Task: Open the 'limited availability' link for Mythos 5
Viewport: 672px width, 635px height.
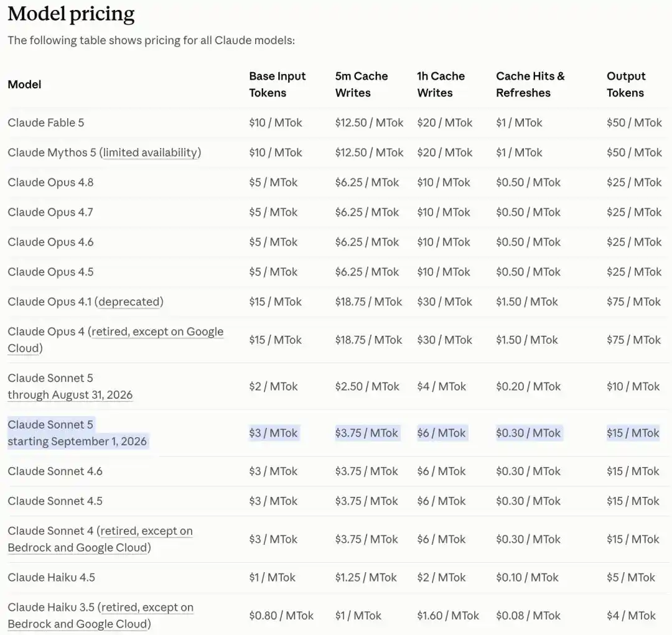Action: click(150, 152)
